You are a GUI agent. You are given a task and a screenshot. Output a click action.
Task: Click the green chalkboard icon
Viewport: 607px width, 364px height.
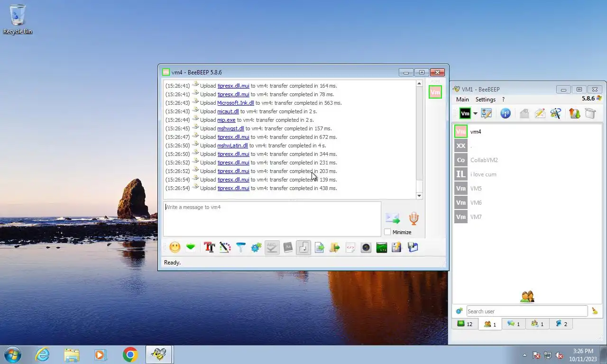[x=382, y=247]
